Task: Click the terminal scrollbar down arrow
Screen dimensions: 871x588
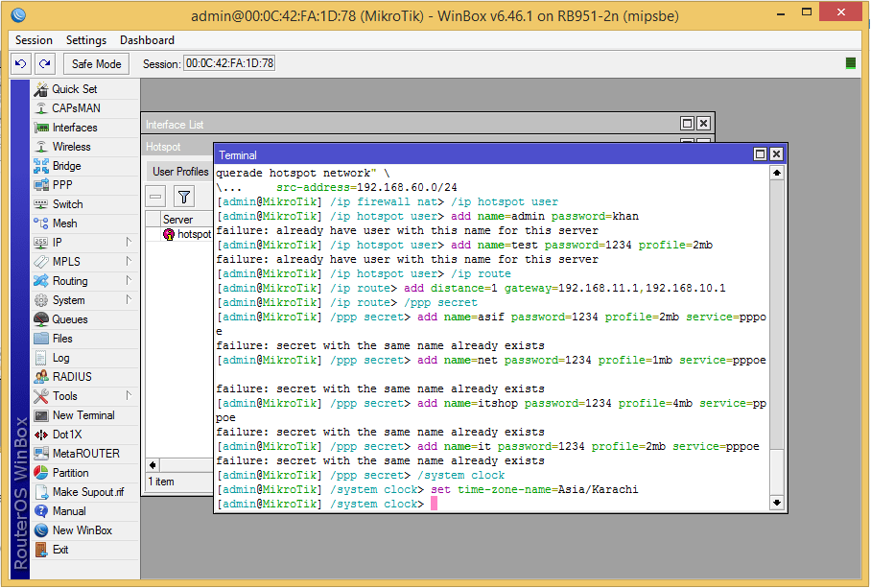Action: [x=777, y=502]
